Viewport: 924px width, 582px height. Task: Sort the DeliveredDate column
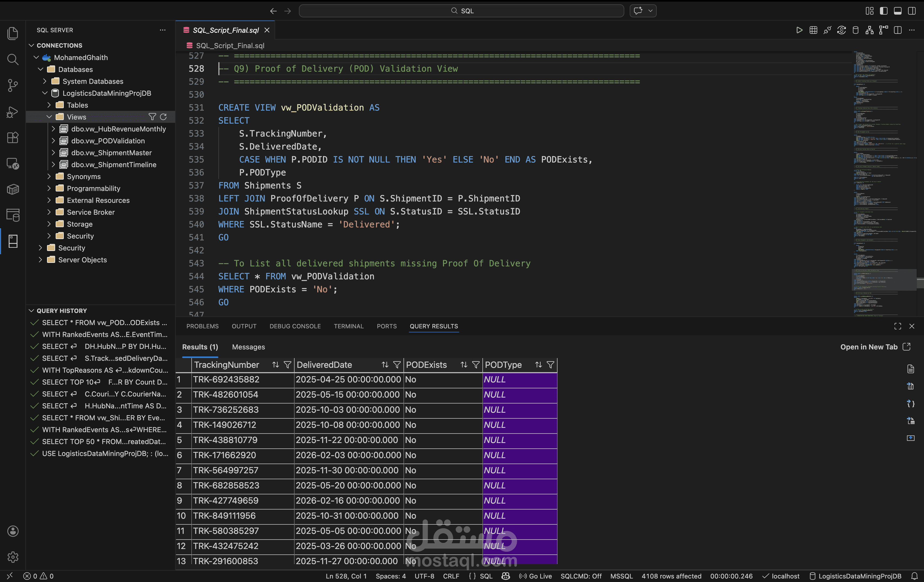tap(385, 365)
